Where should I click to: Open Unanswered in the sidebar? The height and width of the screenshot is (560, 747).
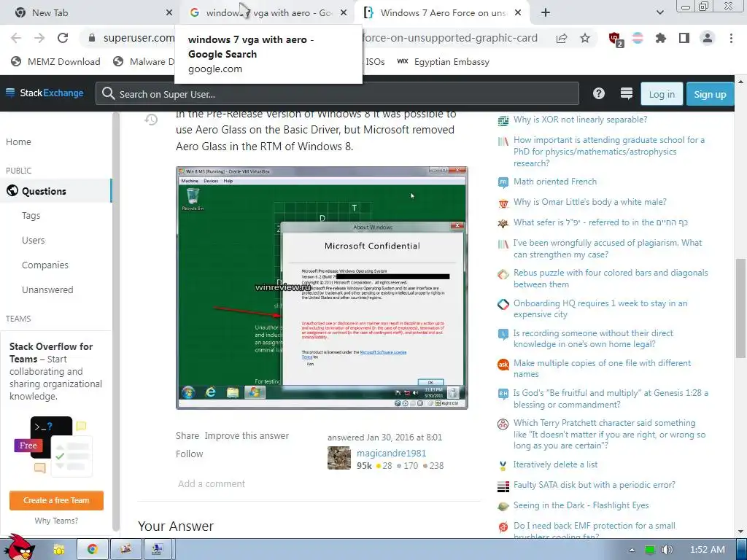point(47,289)
